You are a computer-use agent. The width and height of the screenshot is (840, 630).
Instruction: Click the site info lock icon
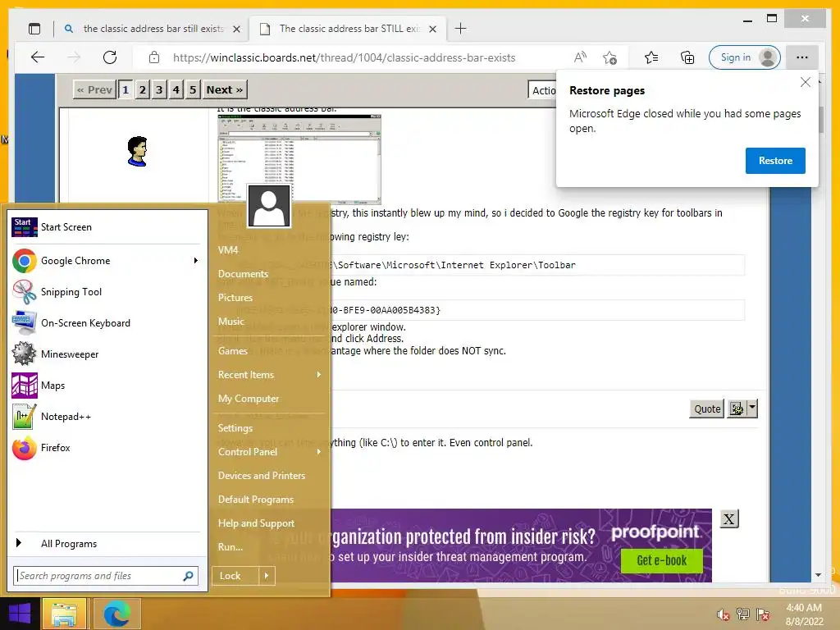click(154, 57)
